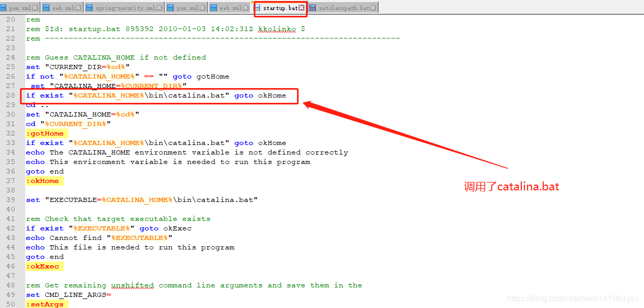The image size is (644, 308).
Task: Click the word 'unshifted' on line 48
Action: pos(132,285)
